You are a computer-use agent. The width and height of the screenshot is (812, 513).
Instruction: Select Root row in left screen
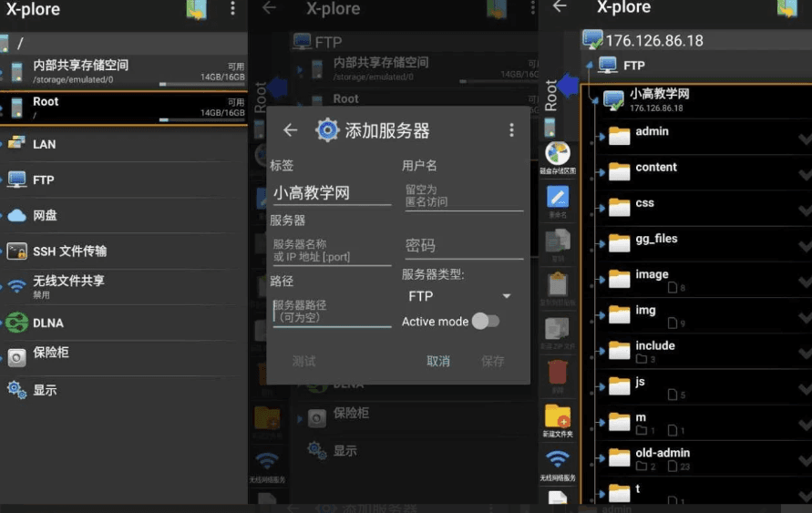(x=124, y=108)
